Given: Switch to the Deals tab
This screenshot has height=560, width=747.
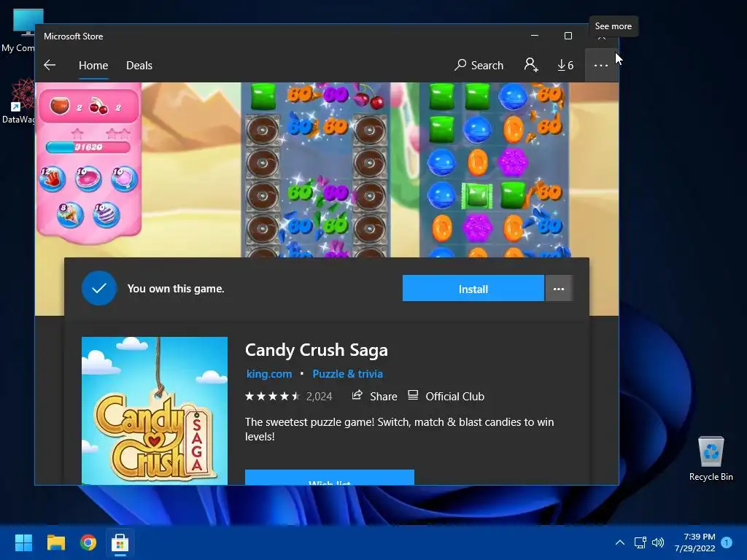Looking at the screenshot, I should 139,65.
